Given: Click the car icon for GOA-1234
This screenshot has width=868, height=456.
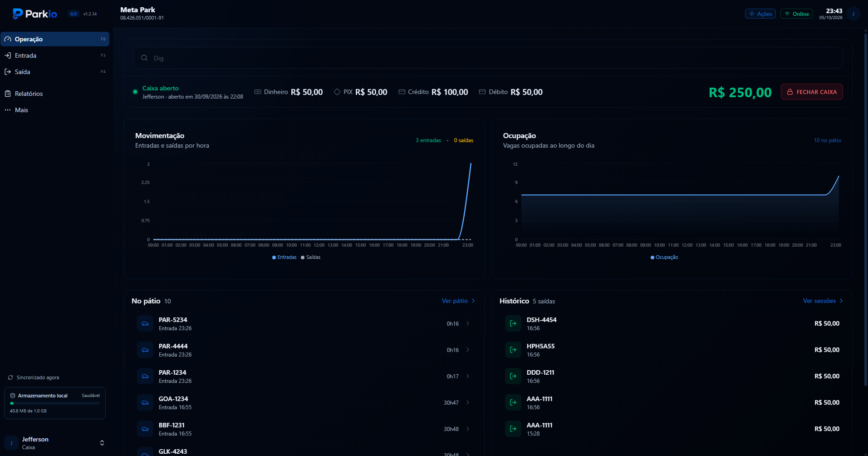Looking at the screenshot, I should coord(145,403).
